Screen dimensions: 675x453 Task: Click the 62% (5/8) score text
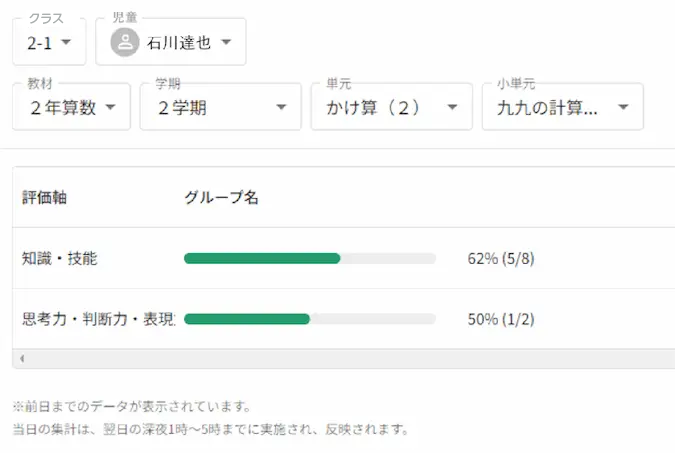tap(501, 258)
